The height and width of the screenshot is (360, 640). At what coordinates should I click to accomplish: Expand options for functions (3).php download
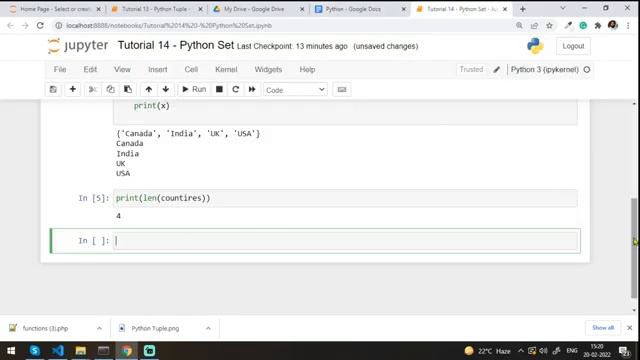99,328
